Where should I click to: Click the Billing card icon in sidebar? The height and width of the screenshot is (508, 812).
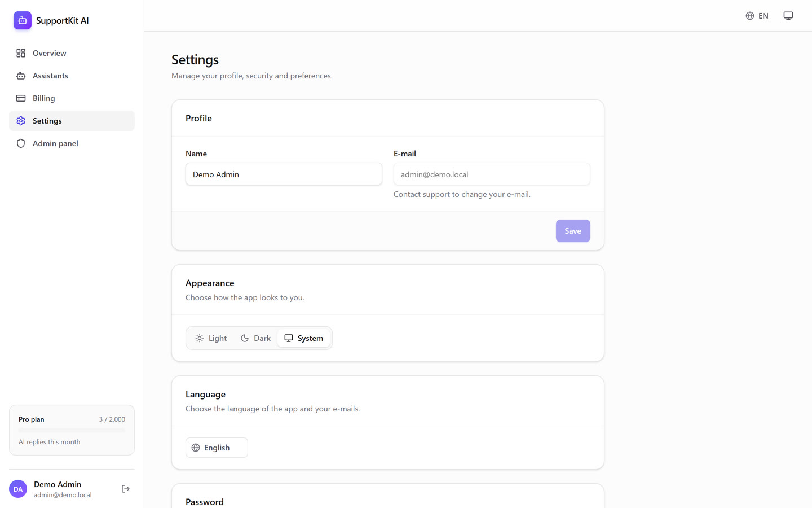[x=21, y=98]
